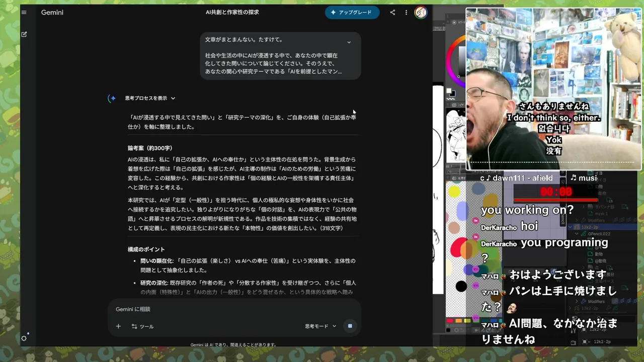Expand the 13k2-2p tree arrow in outliner
Screen dimensions: 644x362
coord(571,308)
